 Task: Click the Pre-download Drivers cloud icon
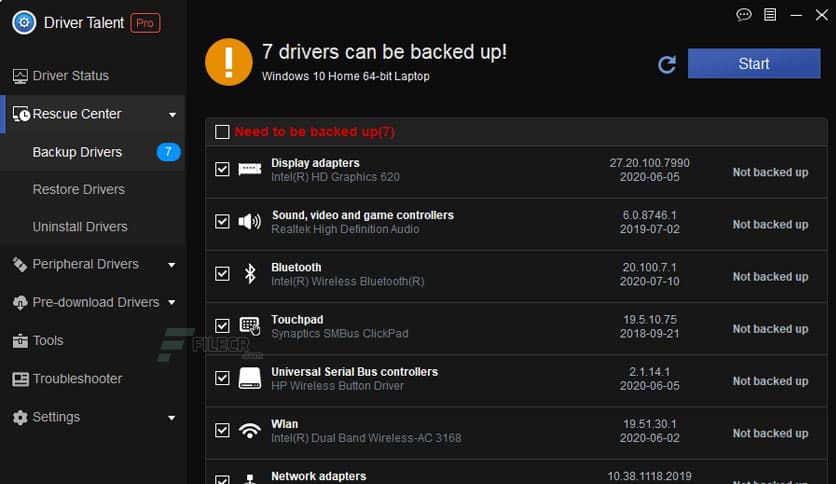pos(20,303)
